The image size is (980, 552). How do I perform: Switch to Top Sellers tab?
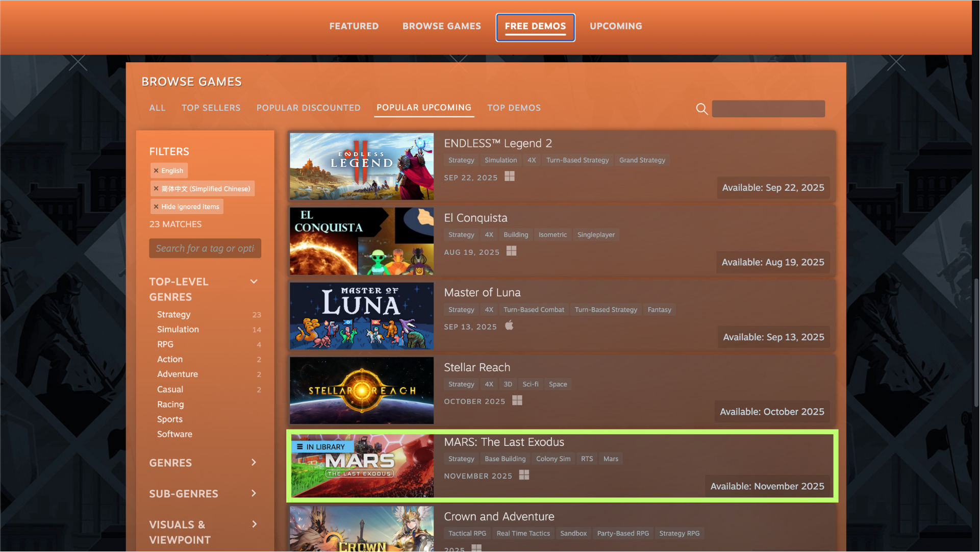coord(211,108)
